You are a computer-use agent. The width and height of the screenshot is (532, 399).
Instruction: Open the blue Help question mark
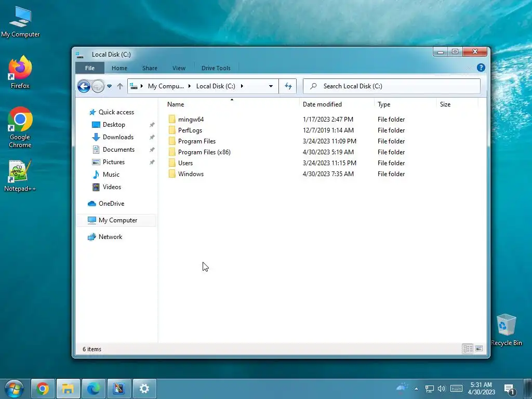(481, 68)
